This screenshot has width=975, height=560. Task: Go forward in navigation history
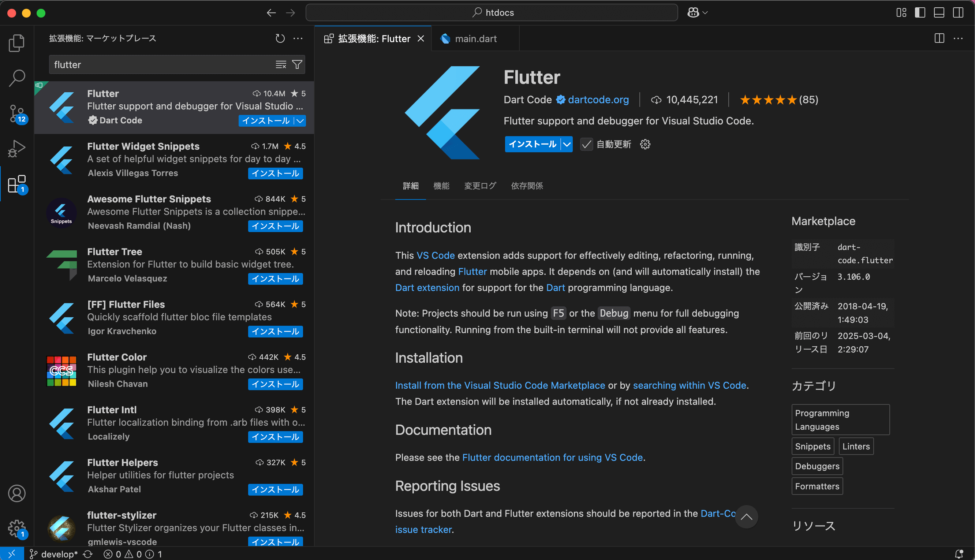[291, 13]
